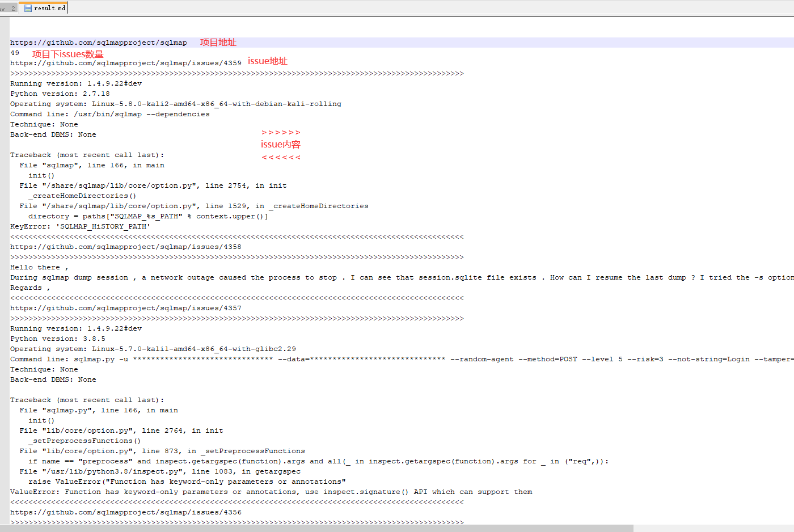The image size is (794, 532).
Task: Place cursor on the issues count number 49
Action: [x=14, y=52]
